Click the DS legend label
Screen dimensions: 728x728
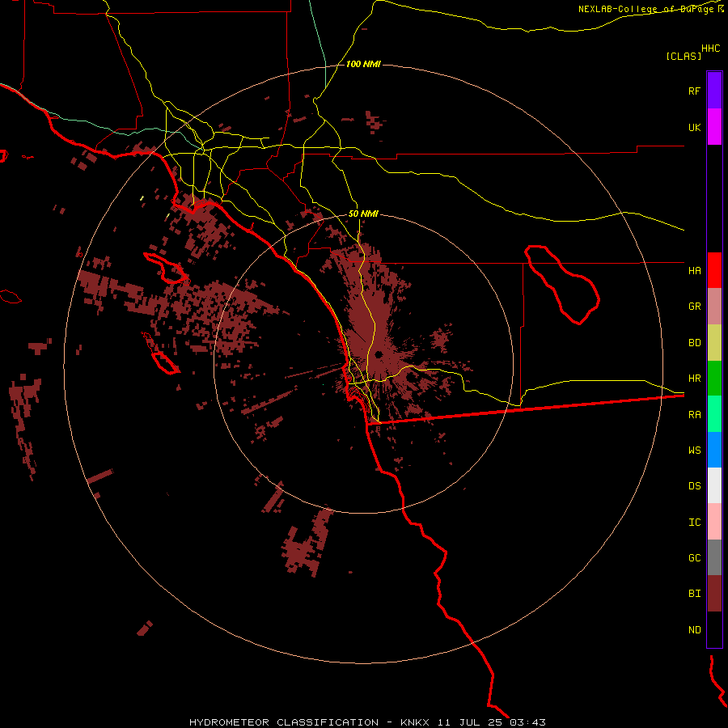(694, 486)
